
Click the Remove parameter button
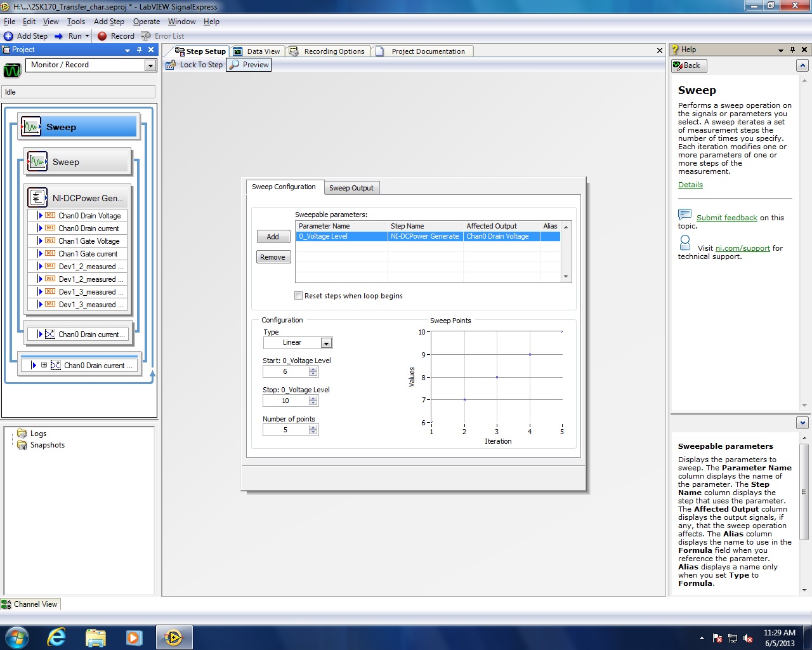pos(273,257)
